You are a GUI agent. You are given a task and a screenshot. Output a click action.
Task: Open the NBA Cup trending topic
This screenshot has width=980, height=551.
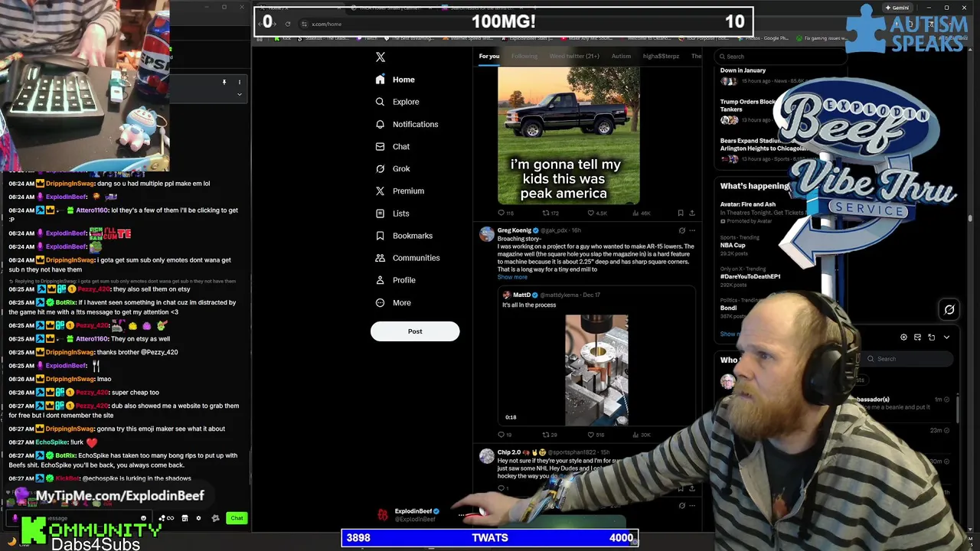pos(733,246)
